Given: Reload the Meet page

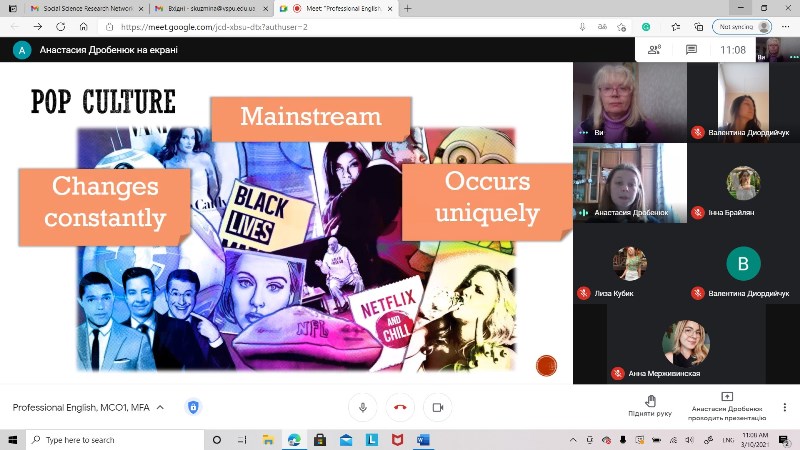Looking at the screenshot, I should coord(60,27).
